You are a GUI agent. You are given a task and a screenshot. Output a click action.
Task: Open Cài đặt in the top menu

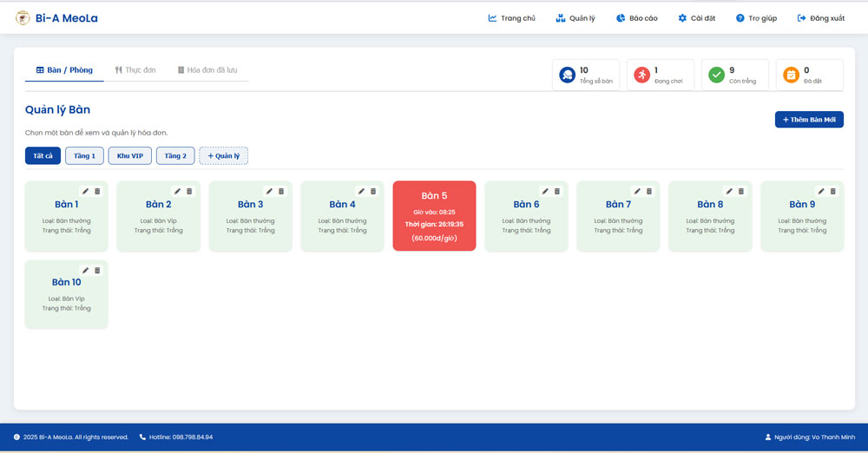coord(696,18)
